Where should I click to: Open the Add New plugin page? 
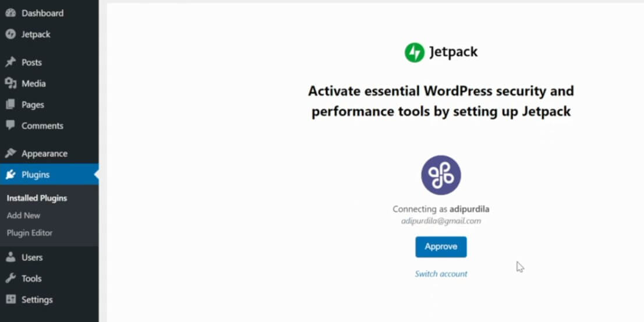click(x=23, y=215)
